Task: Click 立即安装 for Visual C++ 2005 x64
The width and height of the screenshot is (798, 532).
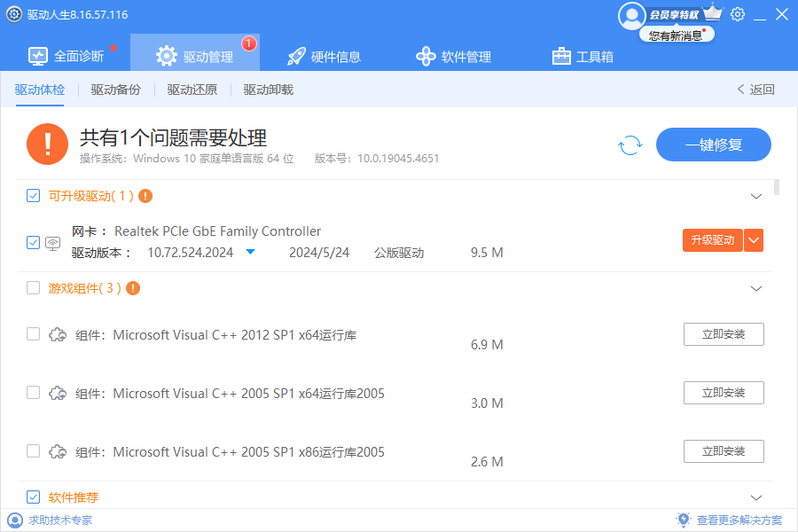Action: click(x=723, y=393)
